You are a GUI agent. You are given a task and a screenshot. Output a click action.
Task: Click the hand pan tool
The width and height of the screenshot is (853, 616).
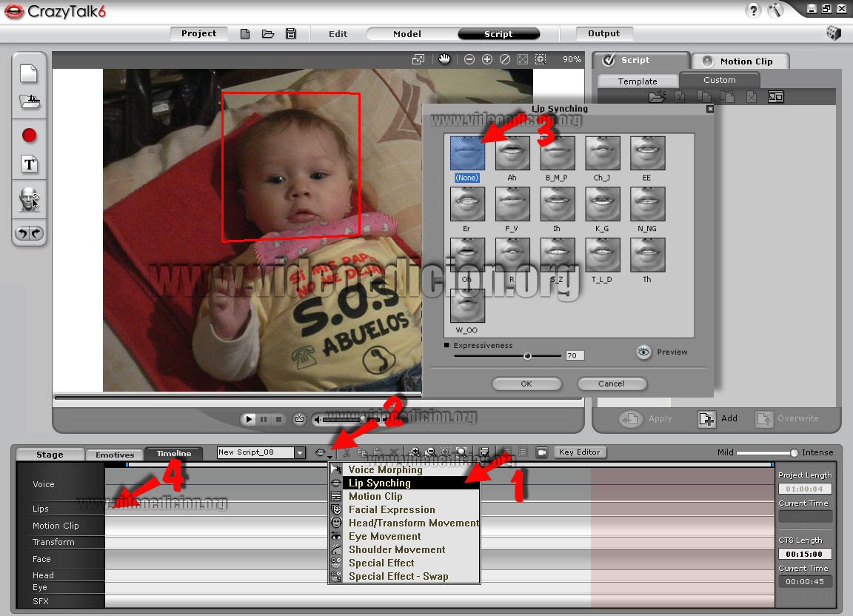(x=444, y=59)
